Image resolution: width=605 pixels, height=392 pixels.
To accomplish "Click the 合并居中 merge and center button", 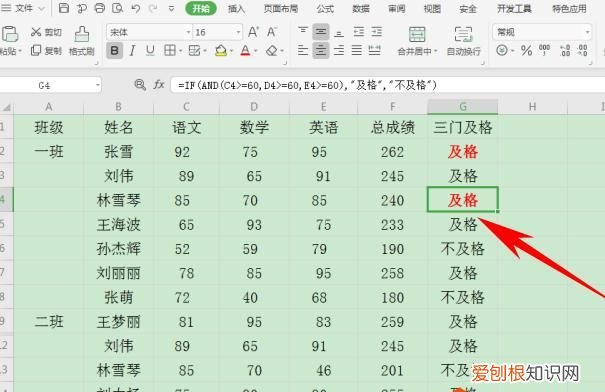I will coord(417,41).
